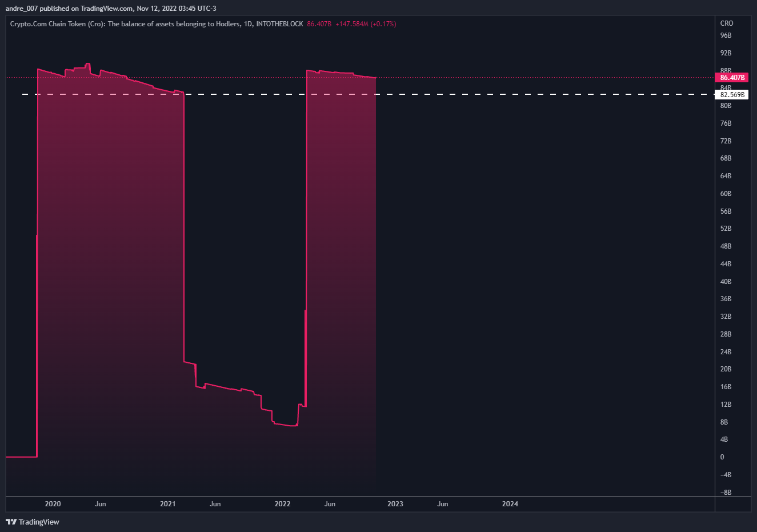757x532 pixels.
Task: Click the publish info text by andre_007
Action: coord(111,9)
